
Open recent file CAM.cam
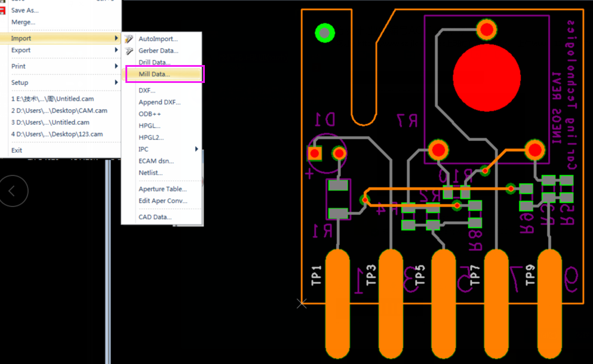(59, 110)
